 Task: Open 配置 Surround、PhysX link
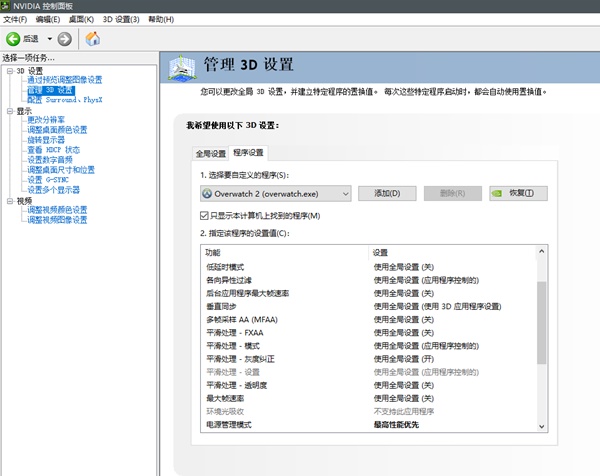[x=65, y=100]
